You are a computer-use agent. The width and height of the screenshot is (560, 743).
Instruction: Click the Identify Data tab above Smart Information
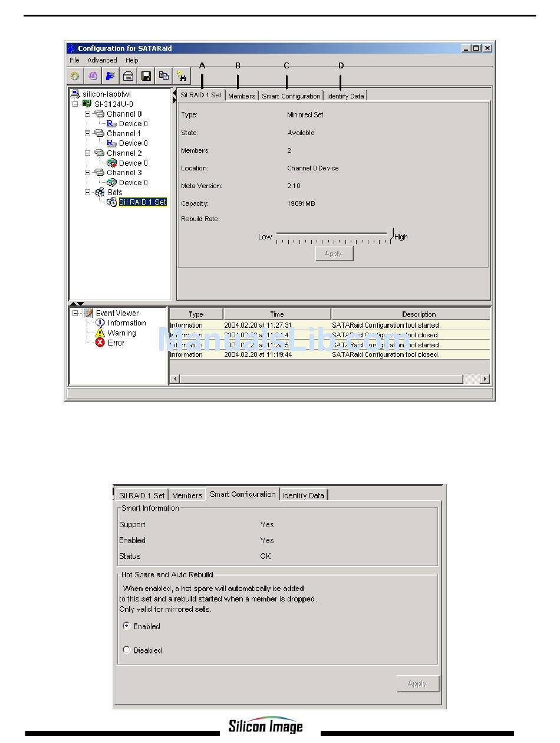(304, 495)
